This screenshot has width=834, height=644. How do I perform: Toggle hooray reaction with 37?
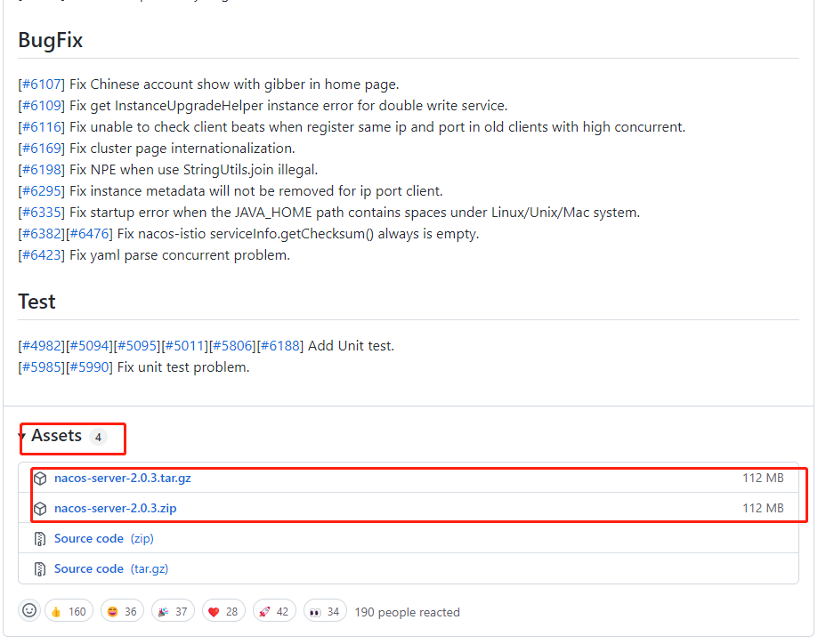pyautogui.click(x=173, y=612)
